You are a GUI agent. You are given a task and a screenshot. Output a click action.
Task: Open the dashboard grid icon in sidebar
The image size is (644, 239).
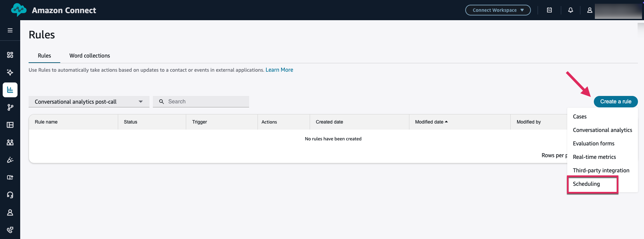click(10, 55)
